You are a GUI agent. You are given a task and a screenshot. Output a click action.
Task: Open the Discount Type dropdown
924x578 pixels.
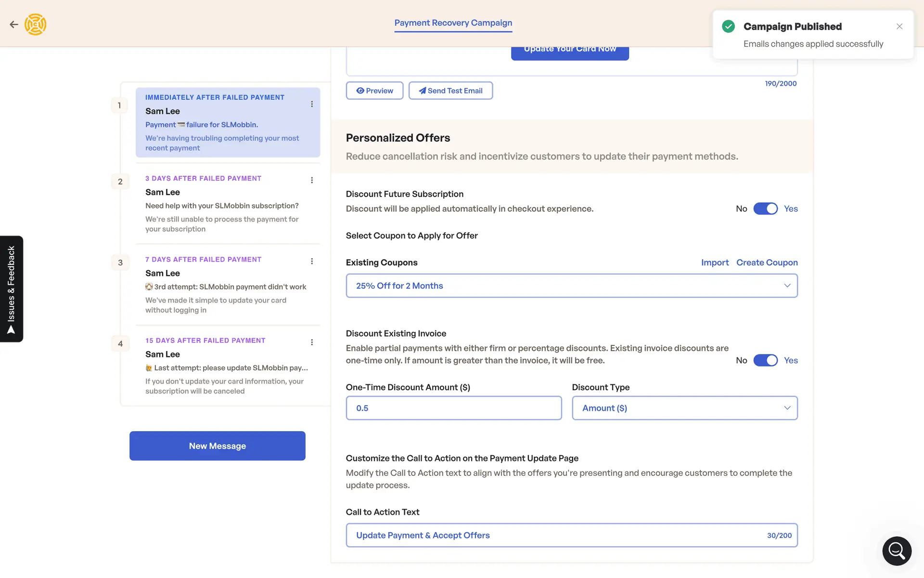(684, 408)
